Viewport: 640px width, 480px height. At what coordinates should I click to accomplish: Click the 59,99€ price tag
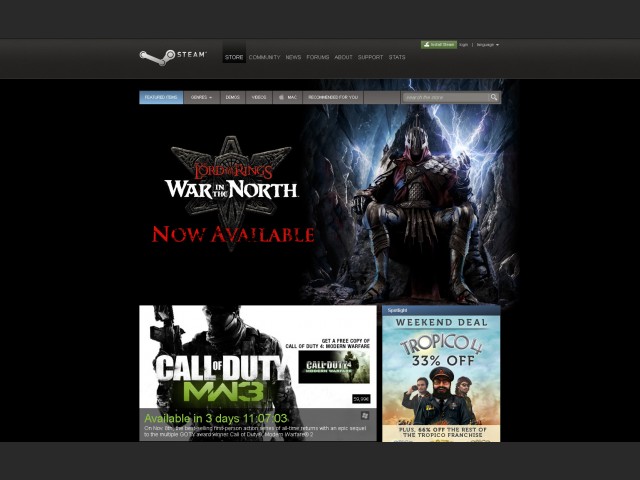pos(361,399)
